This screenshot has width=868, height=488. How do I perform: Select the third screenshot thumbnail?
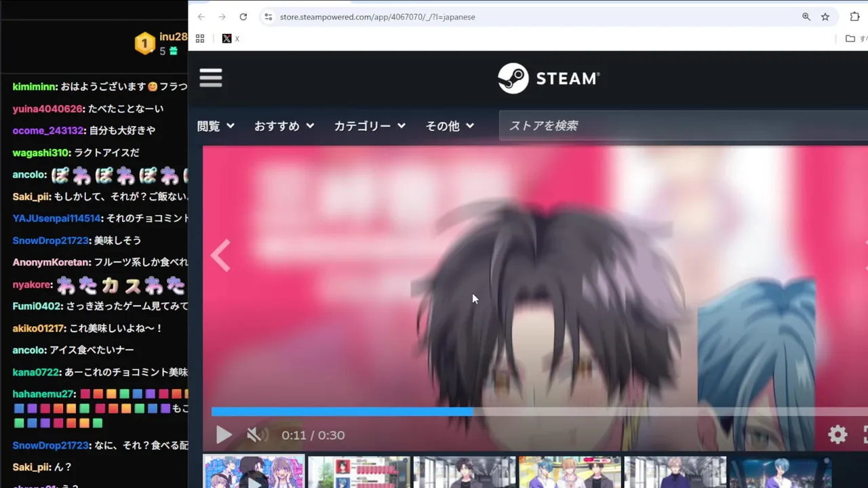click(465, 472)
